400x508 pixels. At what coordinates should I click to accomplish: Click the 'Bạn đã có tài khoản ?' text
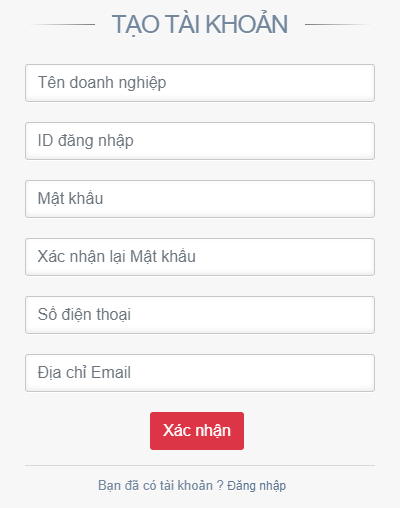tap(161, 486)
